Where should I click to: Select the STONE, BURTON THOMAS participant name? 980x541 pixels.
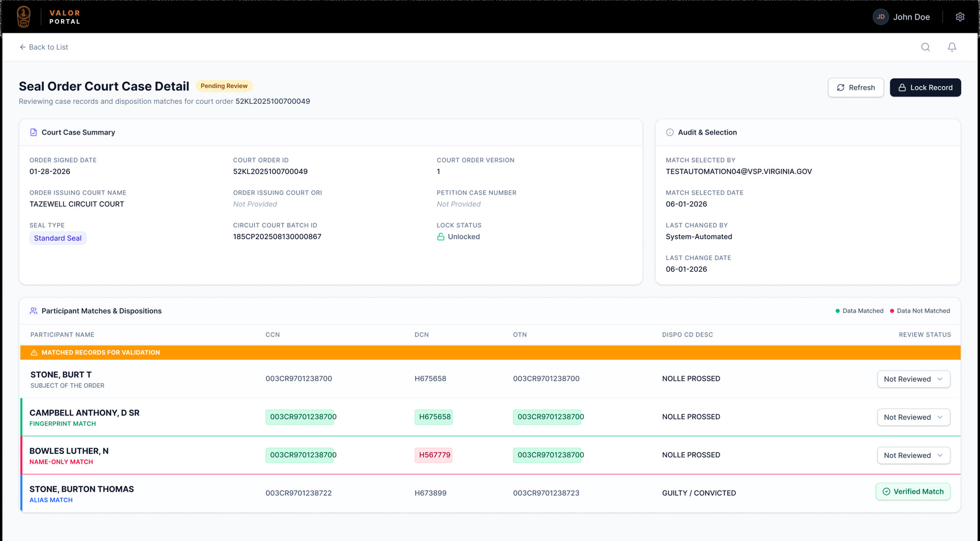click(x=81, y=489)
